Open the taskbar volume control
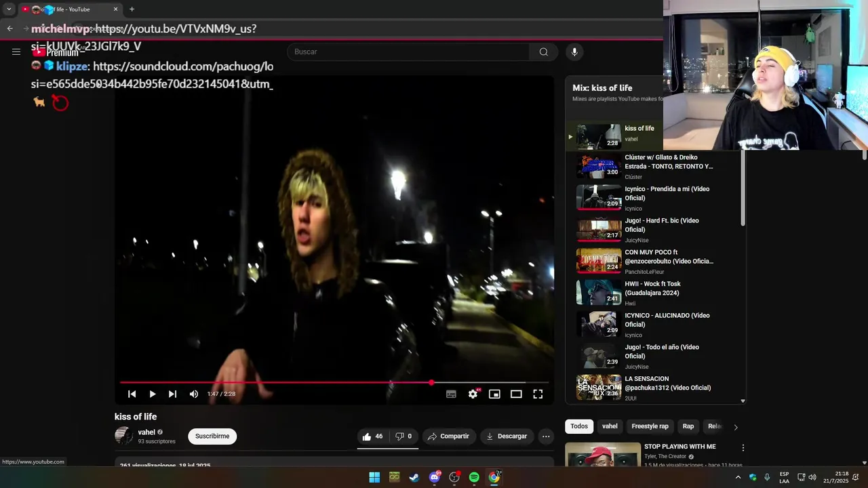 click(x=812, y=477)
